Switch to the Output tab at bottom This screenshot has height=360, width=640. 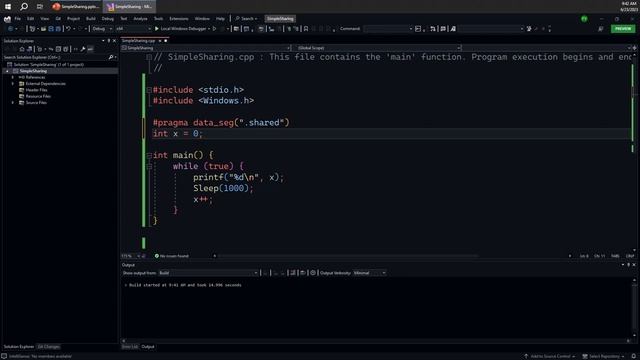[148, 347]
